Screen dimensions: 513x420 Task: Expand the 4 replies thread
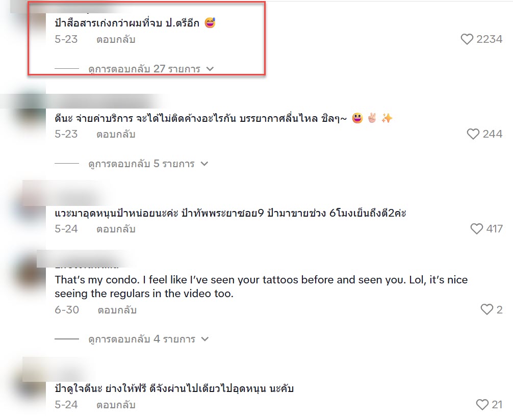point(142,339)
